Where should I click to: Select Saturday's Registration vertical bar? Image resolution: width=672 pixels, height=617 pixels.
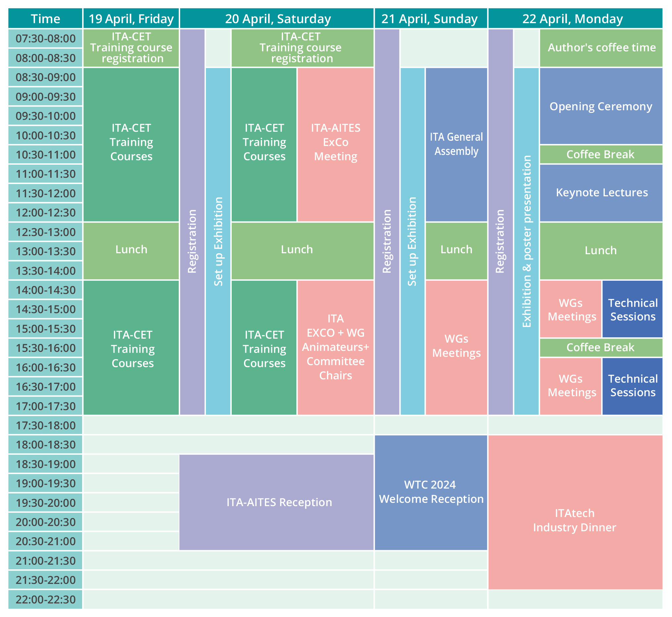[x=192, y=222]
